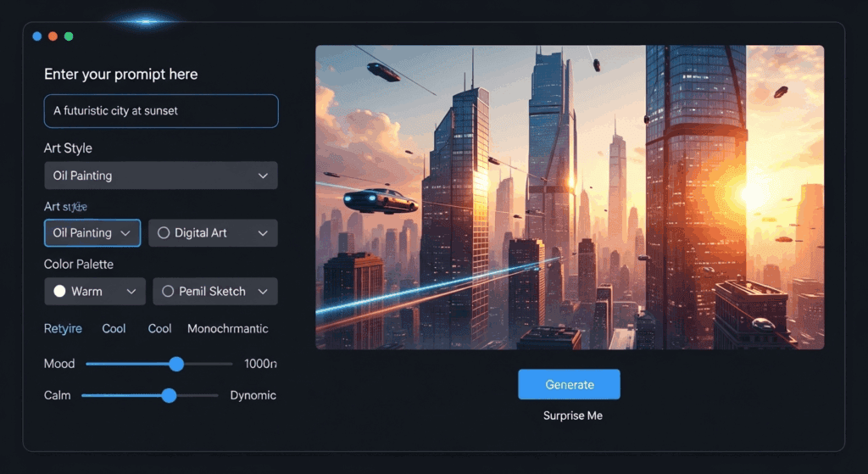868x474 pixels.
Task: Select the Monochrmantic palette tab
Action: (227, 328)
